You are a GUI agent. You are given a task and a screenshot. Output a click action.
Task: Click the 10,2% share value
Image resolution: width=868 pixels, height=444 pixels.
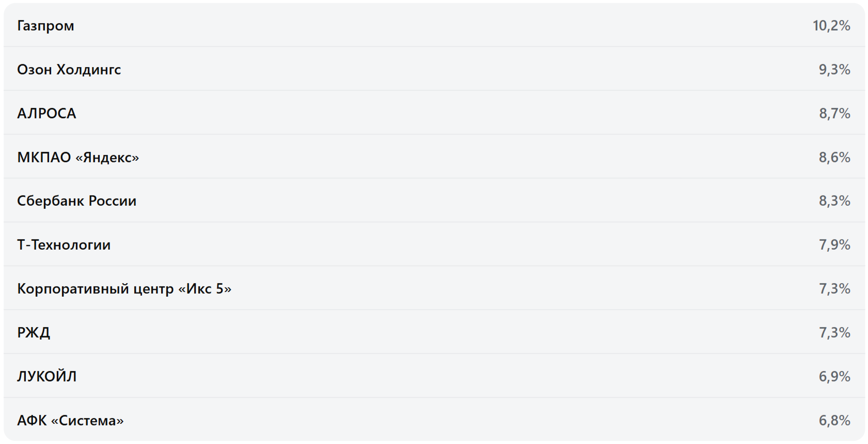(831, 26)
